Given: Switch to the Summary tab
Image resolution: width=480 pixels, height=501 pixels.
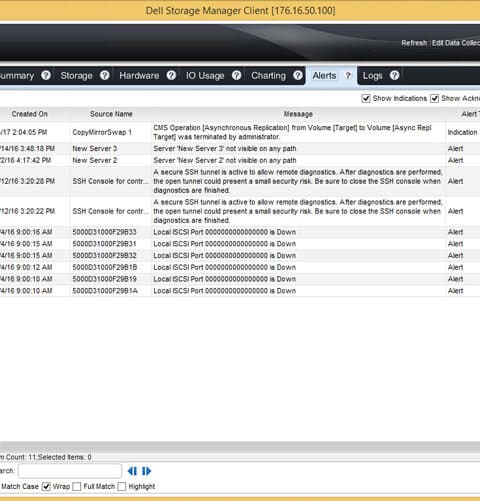Looking at the screenshot, I should [x=17, y=76].
